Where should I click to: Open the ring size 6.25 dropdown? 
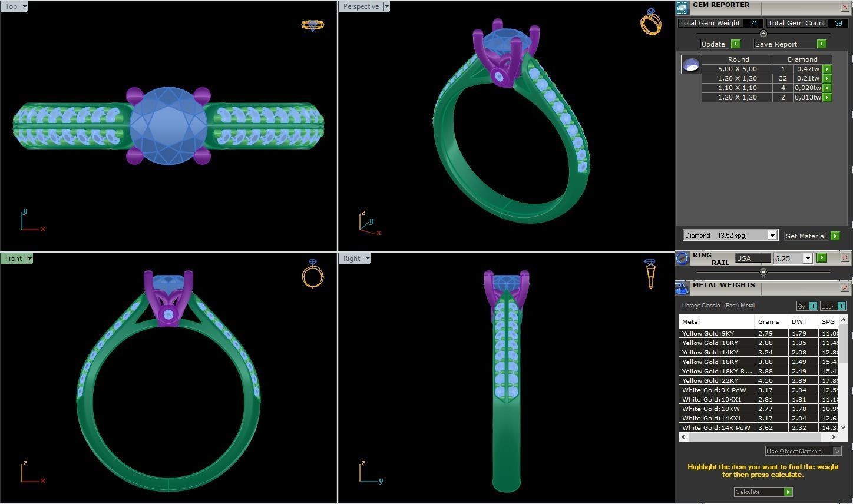807,258
